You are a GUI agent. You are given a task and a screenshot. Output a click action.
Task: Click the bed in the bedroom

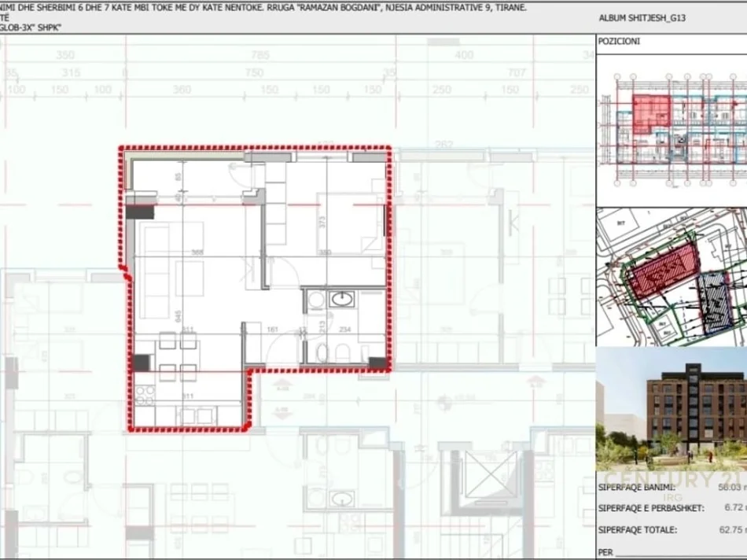click(349, 222)
